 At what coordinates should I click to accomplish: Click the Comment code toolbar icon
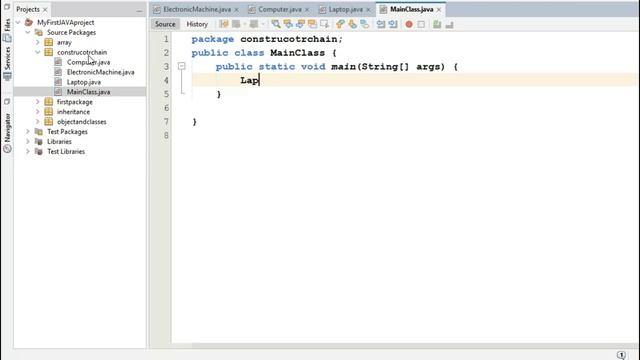point(437,24)
